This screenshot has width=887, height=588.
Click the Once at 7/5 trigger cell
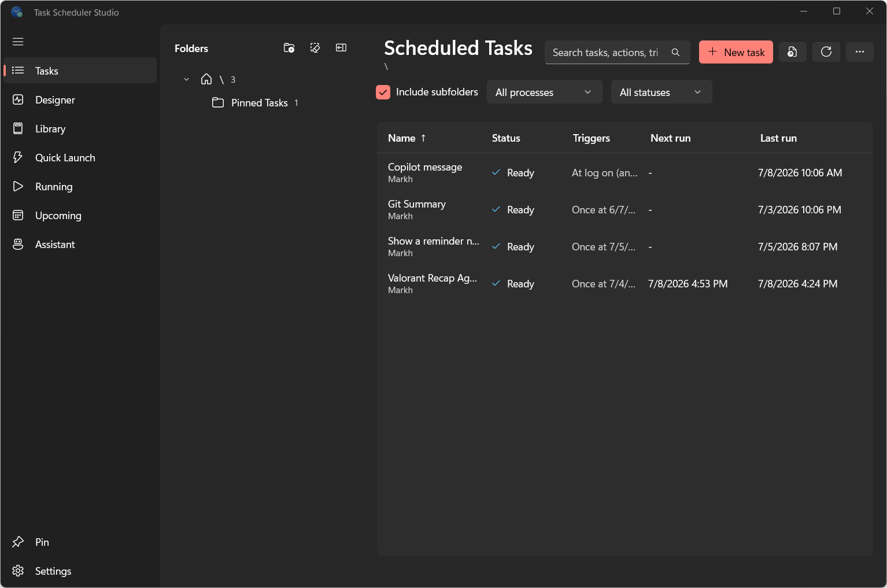(x=604, y=246)
